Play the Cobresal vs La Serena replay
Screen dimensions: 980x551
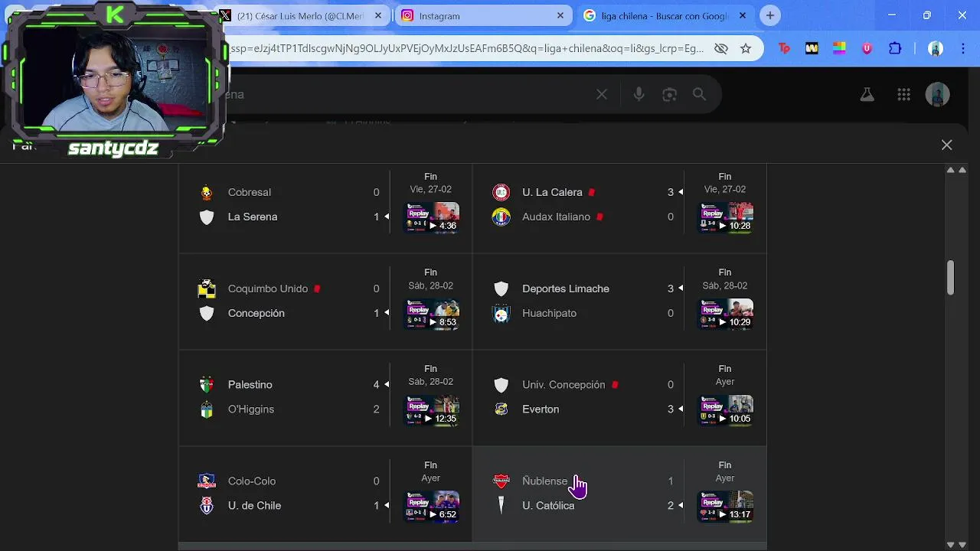point(432,217)
